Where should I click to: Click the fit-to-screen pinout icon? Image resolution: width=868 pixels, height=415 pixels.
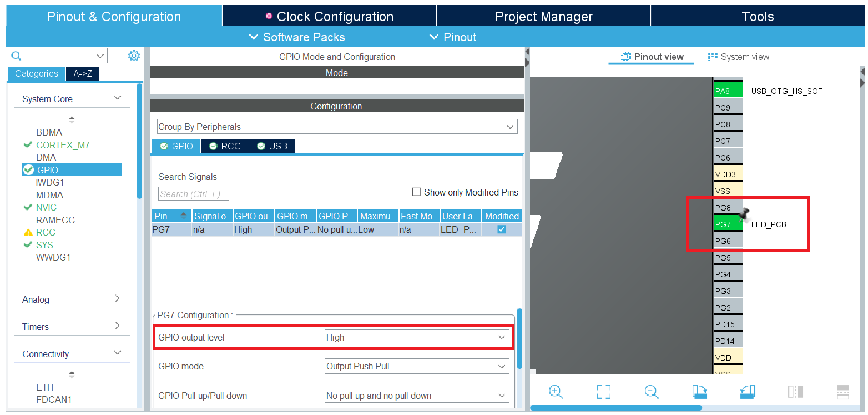(603, 392)
